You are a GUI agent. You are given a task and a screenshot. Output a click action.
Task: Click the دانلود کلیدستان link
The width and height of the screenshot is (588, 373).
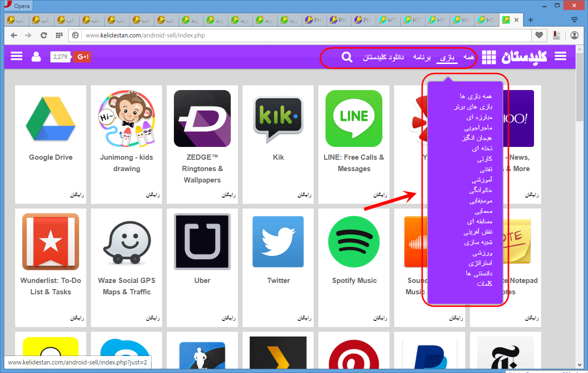tap(384, 57)
